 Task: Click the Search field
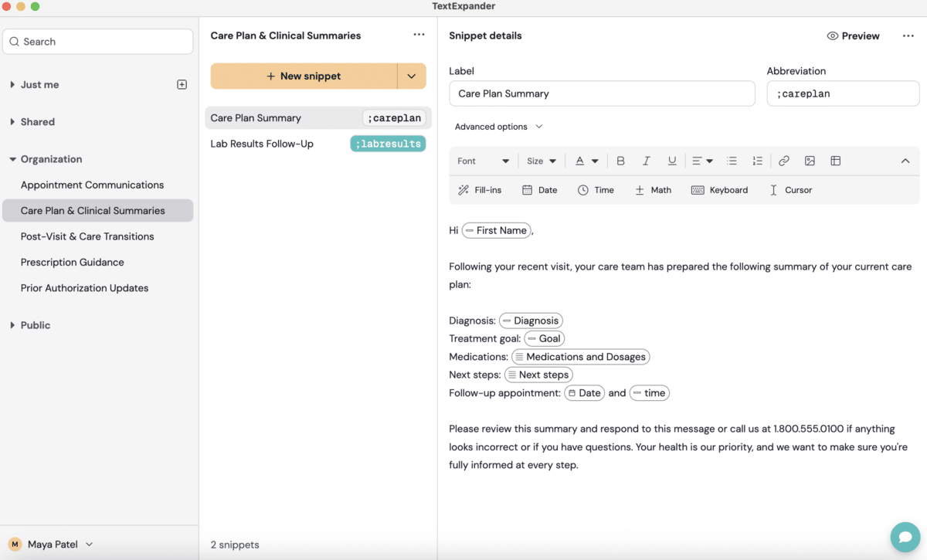[x=98, y=42]
